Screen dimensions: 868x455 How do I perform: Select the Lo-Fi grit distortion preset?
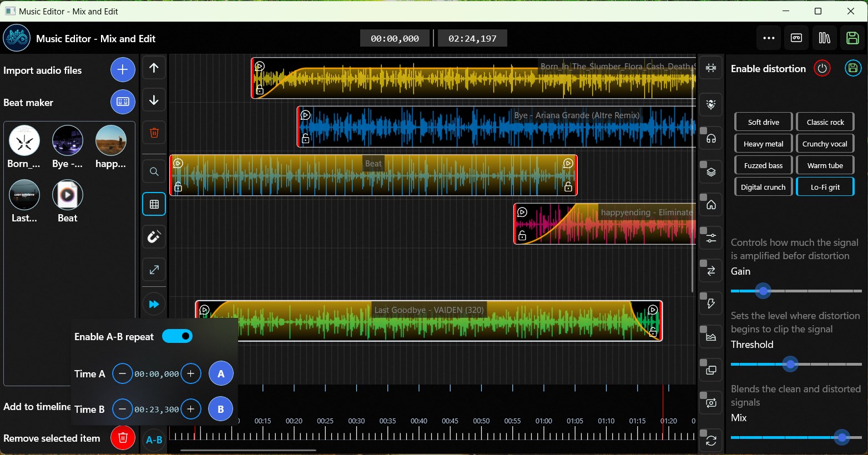coord(825,186)
